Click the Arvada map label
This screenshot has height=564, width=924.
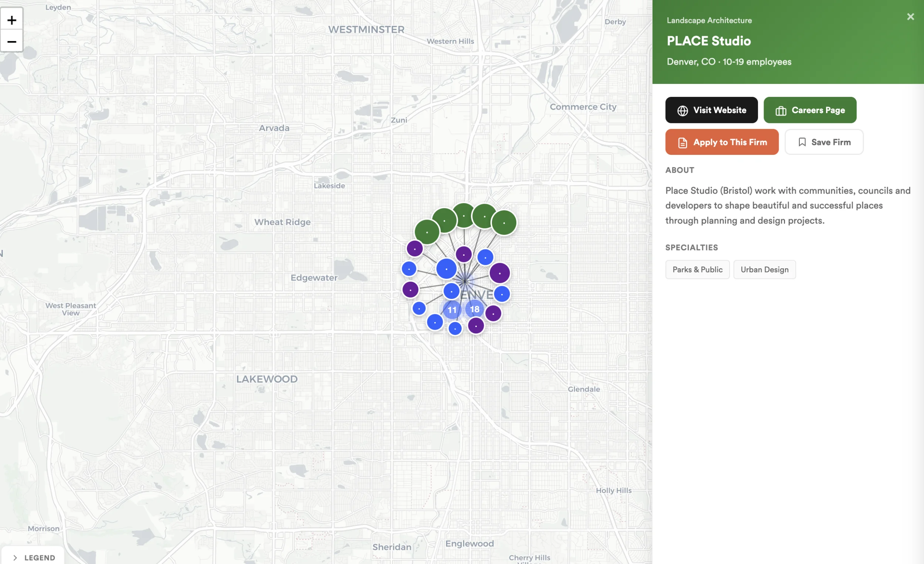pyautogui.click(x=274, y=128)
